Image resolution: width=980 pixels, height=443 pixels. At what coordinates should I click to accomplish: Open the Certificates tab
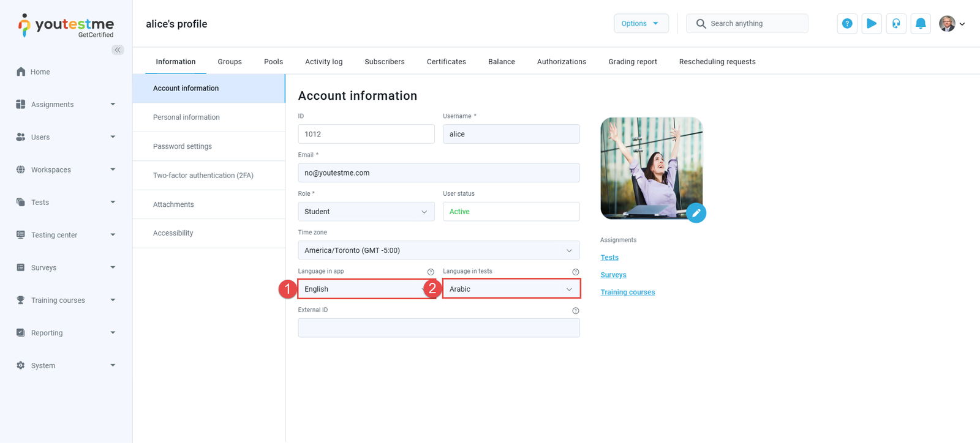coord(447,62)
